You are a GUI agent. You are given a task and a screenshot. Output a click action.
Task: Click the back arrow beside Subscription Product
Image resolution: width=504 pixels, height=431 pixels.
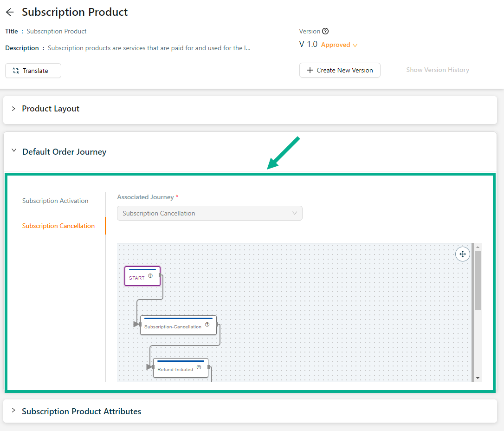click(10, 13)
